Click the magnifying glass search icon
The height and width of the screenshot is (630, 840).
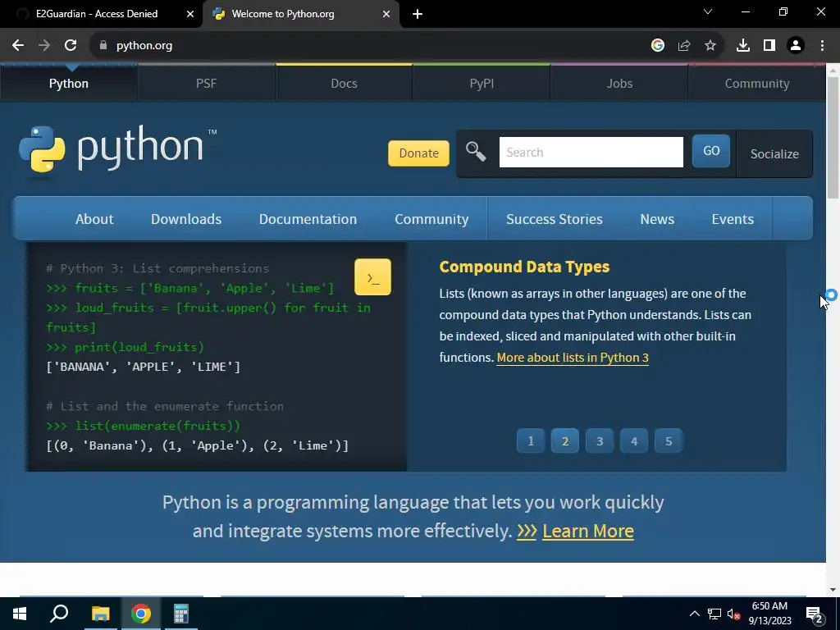[x=476, y=152]
